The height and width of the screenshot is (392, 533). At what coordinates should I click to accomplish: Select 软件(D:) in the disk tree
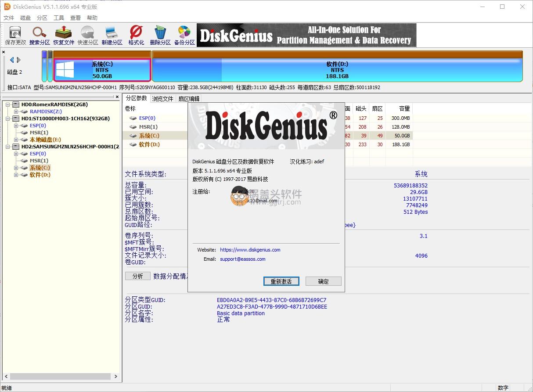[x=40, y=175]
